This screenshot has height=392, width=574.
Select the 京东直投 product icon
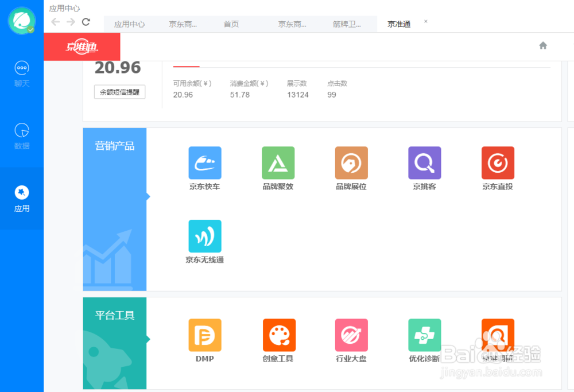tap(498, 163)
